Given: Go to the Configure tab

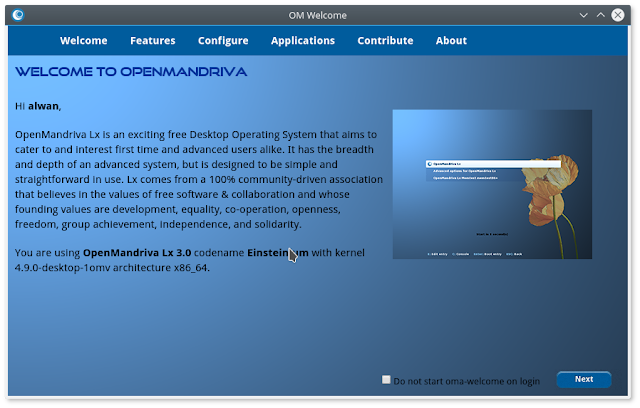Looking at the screenshot, I should tap(223, 41).
